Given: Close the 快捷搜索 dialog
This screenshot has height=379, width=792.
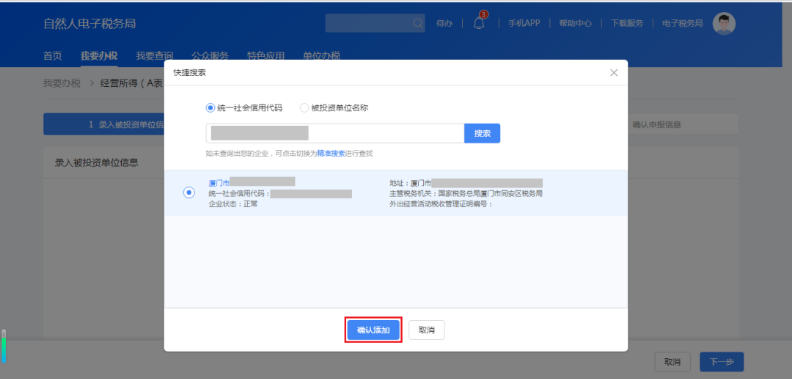Looking at the screenshot, I should [x=614, y=73].
